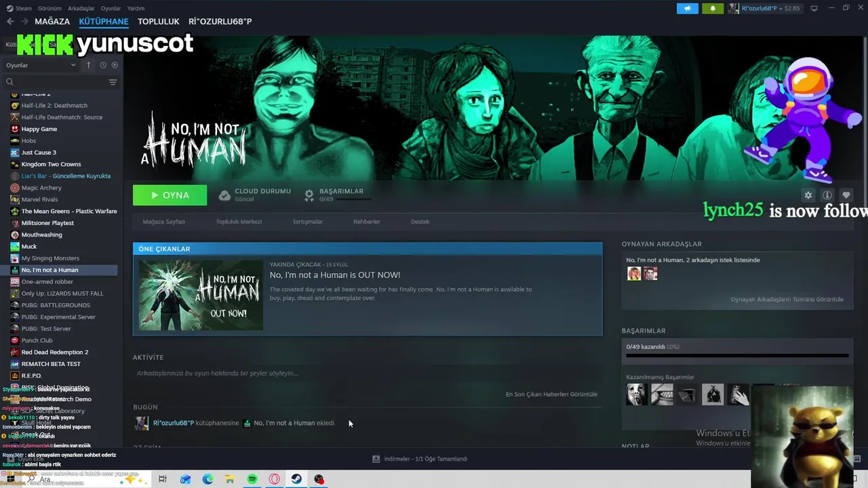Open the OUT NOW featured news thumbnail
Viewport: 868px width, 488px height.
201,295
